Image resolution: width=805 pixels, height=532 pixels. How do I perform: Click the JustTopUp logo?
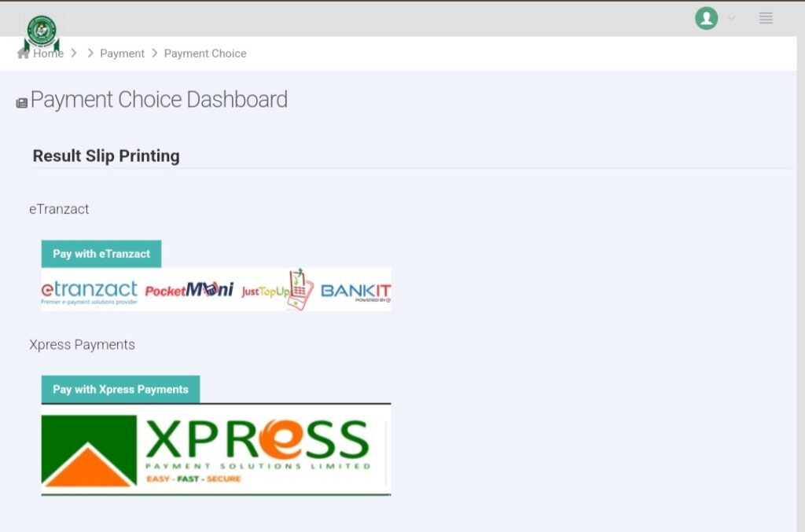point(278,290)
